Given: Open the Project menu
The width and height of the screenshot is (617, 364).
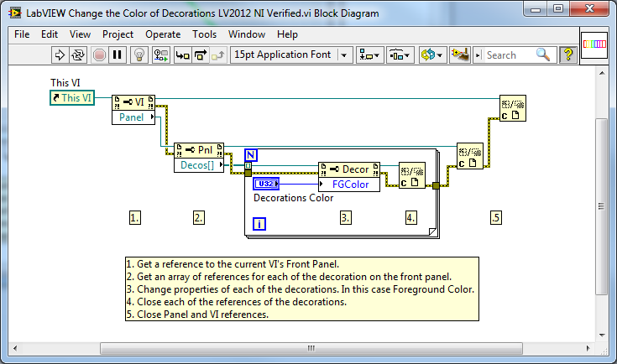Looking at the screenshot, I should pyautogui.click(x=118, y=34).
